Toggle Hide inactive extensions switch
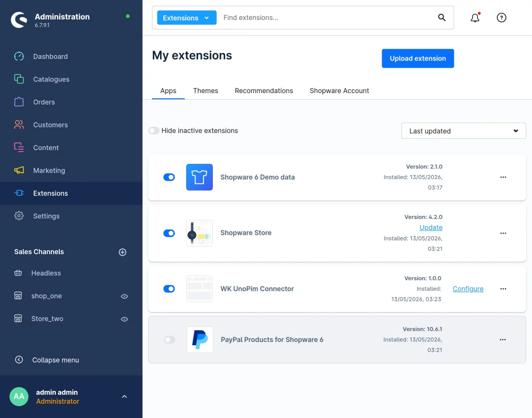Viewport: 532px width, 418px height. pyautogui.click(x=154, y=131)
